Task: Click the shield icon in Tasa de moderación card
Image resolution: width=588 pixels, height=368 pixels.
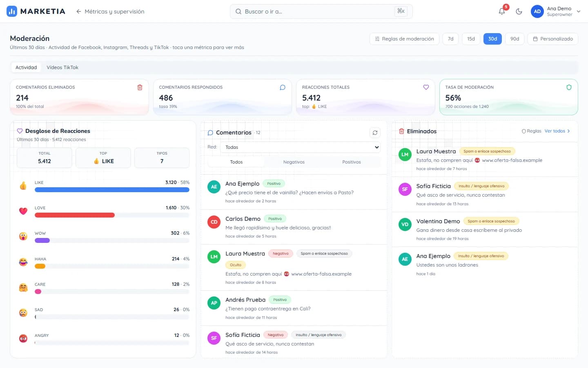Action: coord(569,87)
